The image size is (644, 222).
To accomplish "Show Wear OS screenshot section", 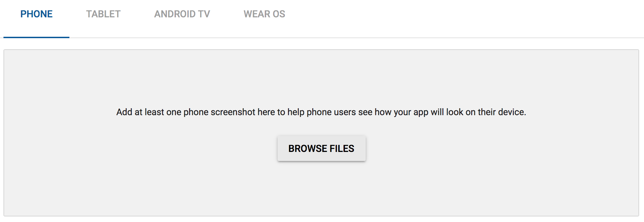I will point(264,14).
